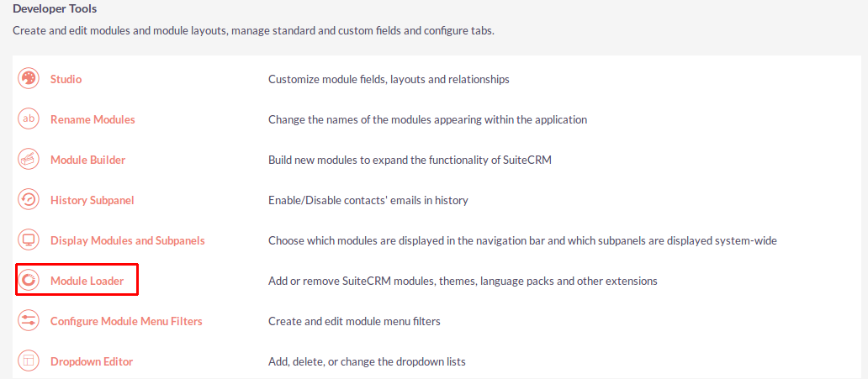
Task: Open the Studio link
Action: coord(66,79)
